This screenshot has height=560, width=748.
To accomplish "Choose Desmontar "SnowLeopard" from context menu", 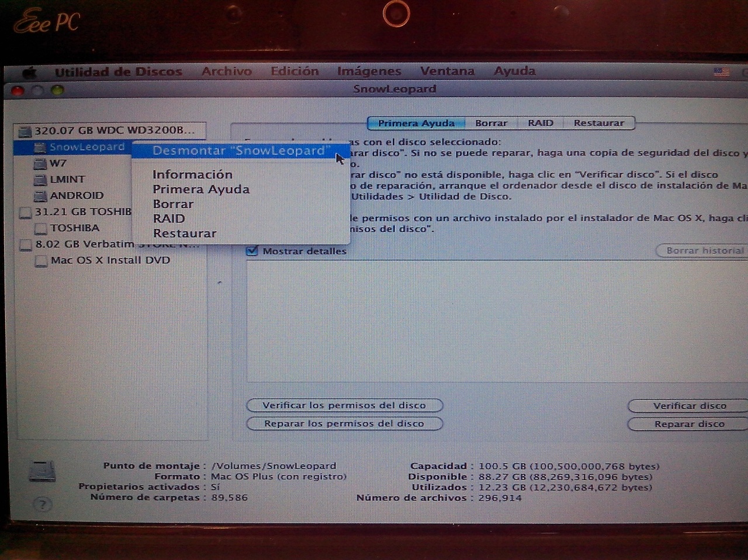I will 238,151.
